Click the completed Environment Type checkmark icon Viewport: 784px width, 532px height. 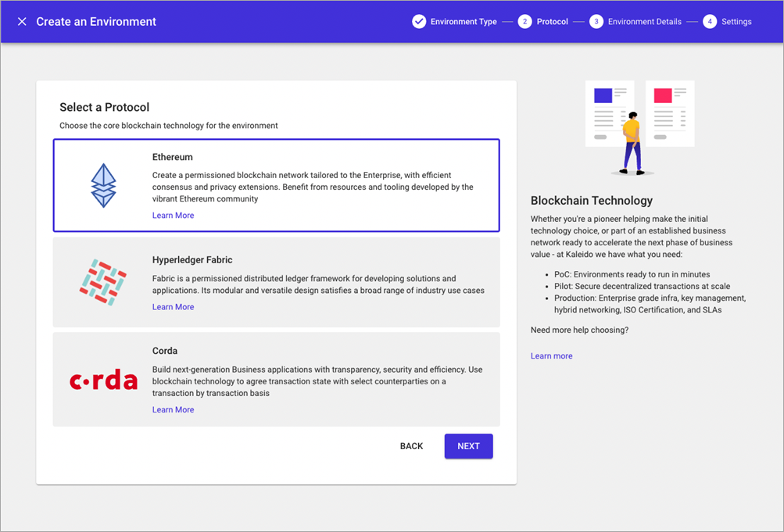[x=419, y=22]
